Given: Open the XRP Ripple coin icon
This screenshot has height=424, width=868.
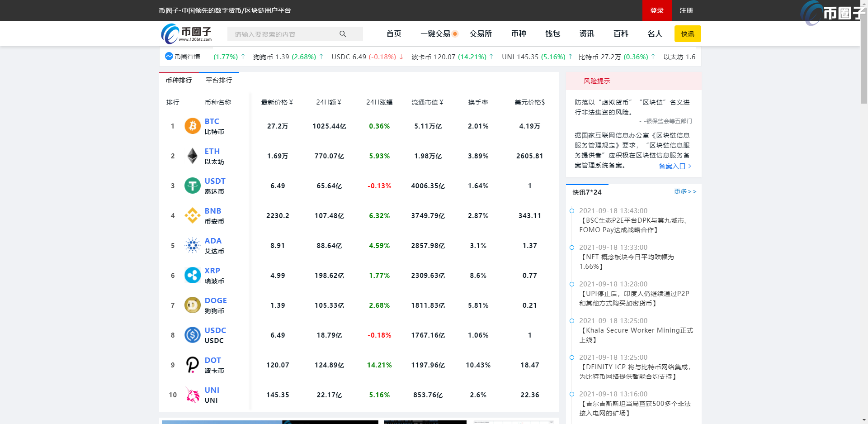Looking at the screenshot, I should (193, 275).
